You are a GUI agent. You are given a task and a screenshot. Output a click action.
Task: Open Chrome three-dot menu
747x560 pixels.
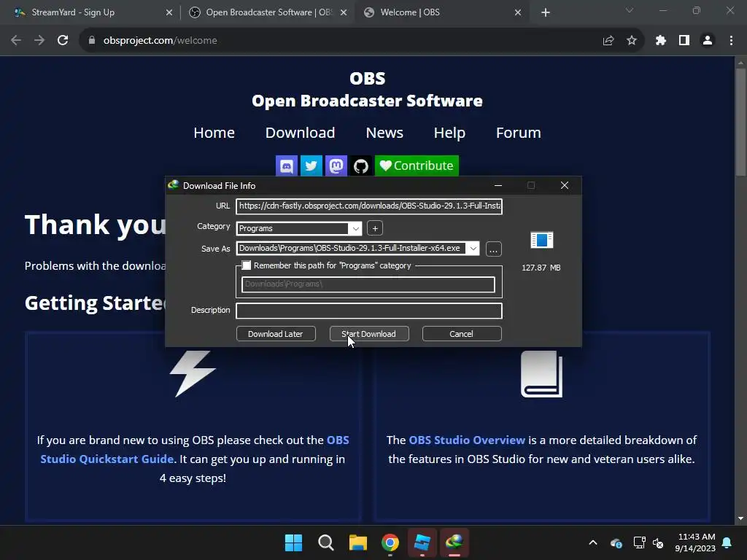pos(731,41)
